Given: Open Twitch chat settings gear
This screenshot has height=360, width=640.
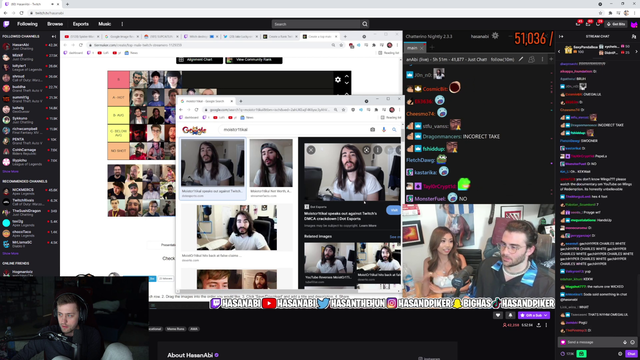Looking at the screenshot, I should click(620, 353).
